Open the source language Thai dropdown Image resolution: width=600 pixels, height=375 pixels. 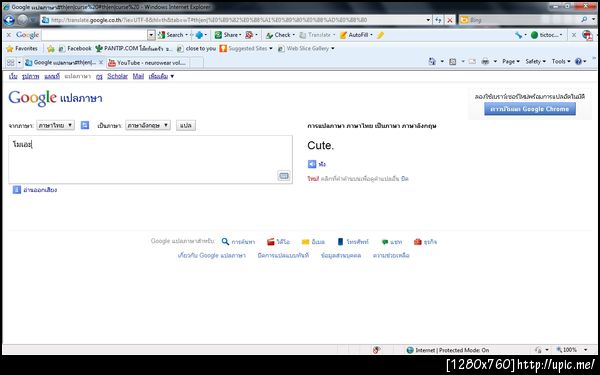coord(55,125)
